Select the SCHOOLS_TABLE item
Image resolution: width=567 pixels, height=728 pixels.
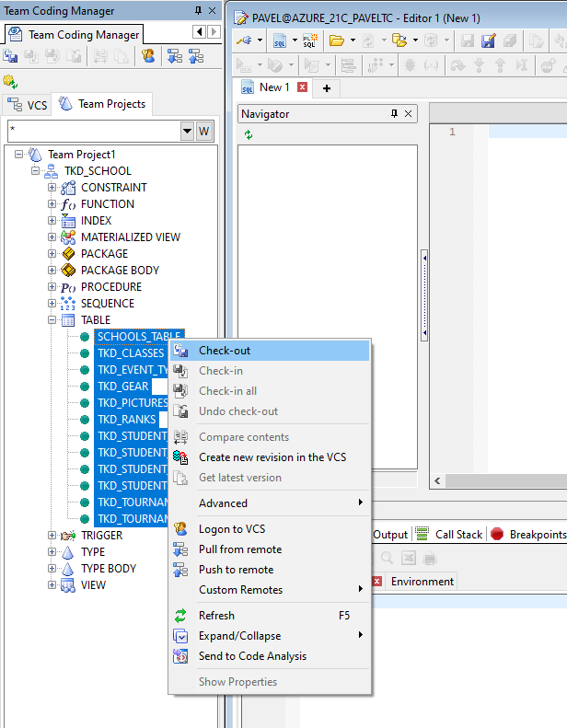[139, 337]
